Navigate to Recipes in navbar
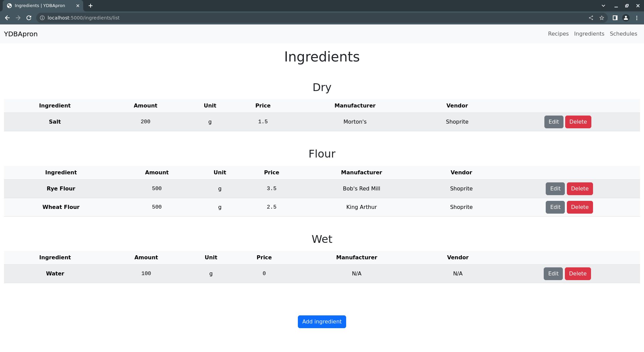The image size is (644, 352). click(558, 34)
